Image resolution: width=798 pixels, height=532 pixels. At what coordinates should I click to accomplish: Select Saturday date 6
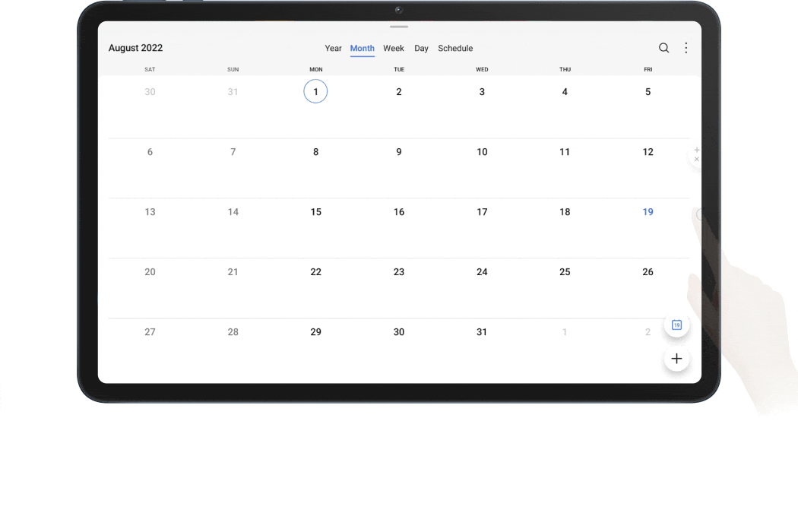pos(150,152)
